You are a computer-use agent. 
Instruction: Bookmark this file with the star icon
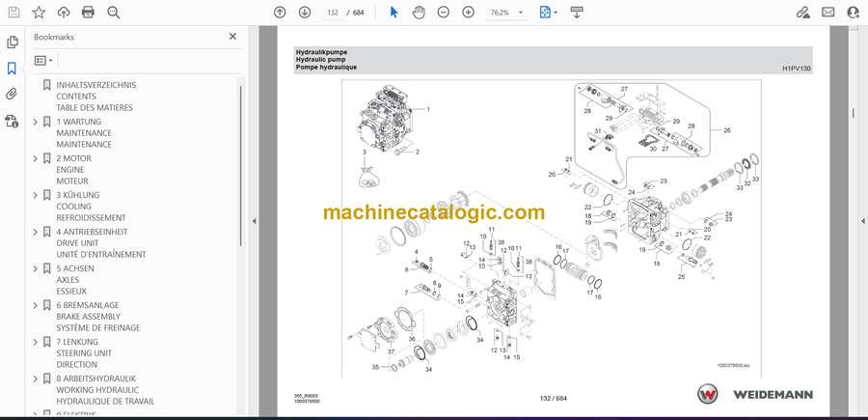tap(39, 13)
